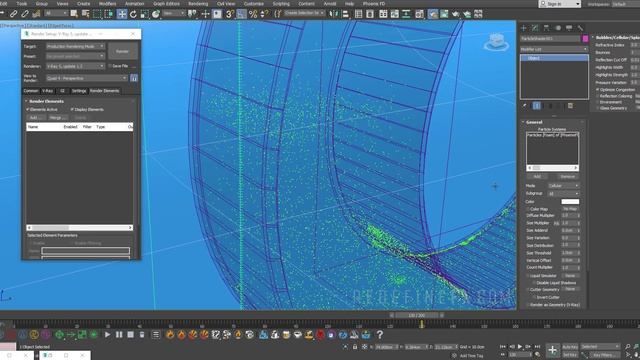
Task: Open the Subgroup dropdown
Action: pos(563,193)
